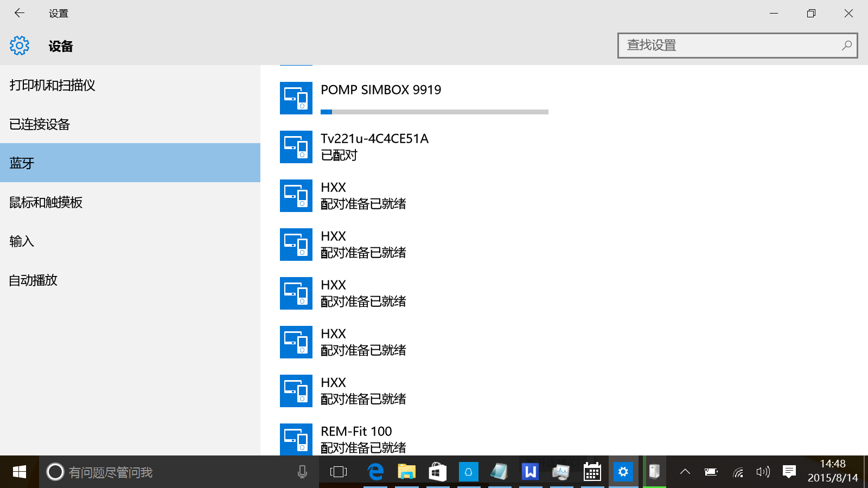Click the volume speaker tray icon
Screen dimensions: 868x488
(x=763, y=472)
